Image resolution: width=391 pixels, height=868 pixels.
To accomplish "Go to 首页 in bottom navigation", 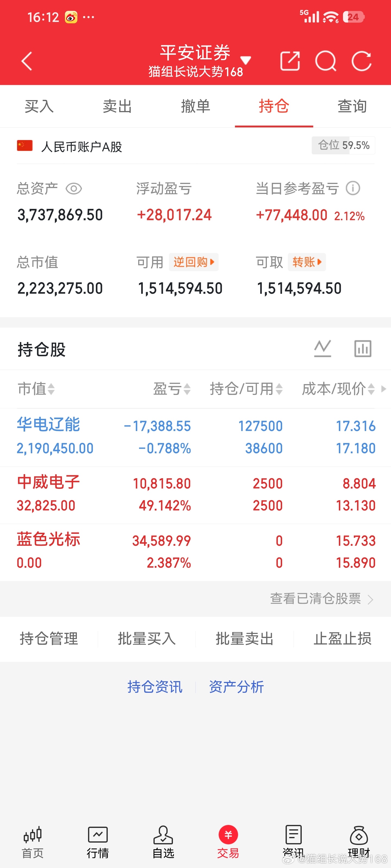I will 33,842.
